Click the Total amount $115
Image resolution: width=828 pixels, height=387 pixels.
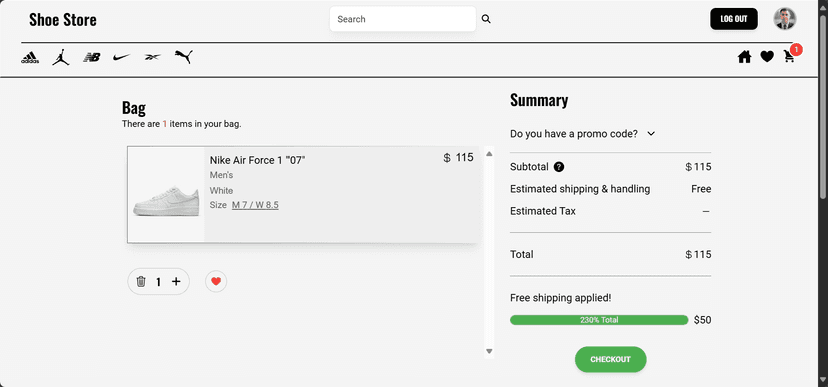point(698,254)
